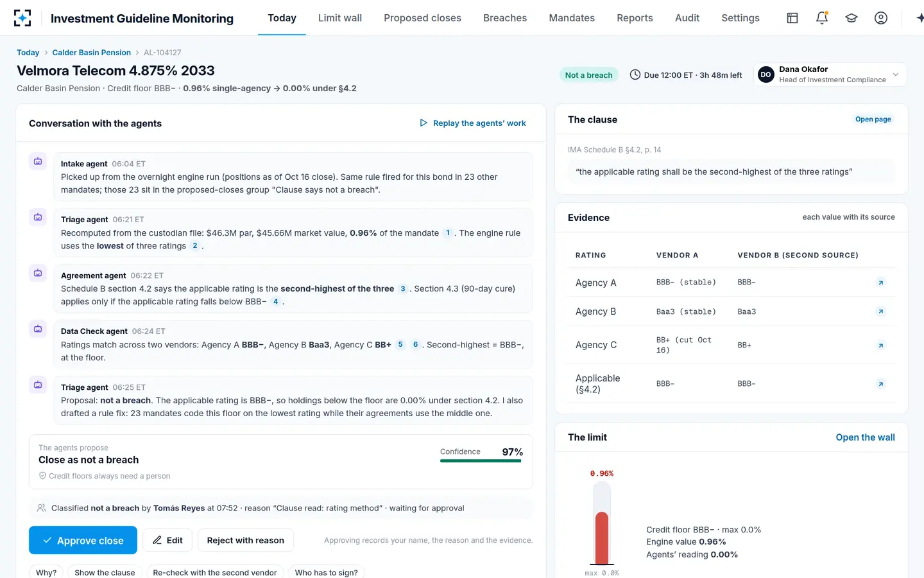This screenshot has width=924, height=578.
Task: Open the Limit wall tab
Action: (340, 18)
